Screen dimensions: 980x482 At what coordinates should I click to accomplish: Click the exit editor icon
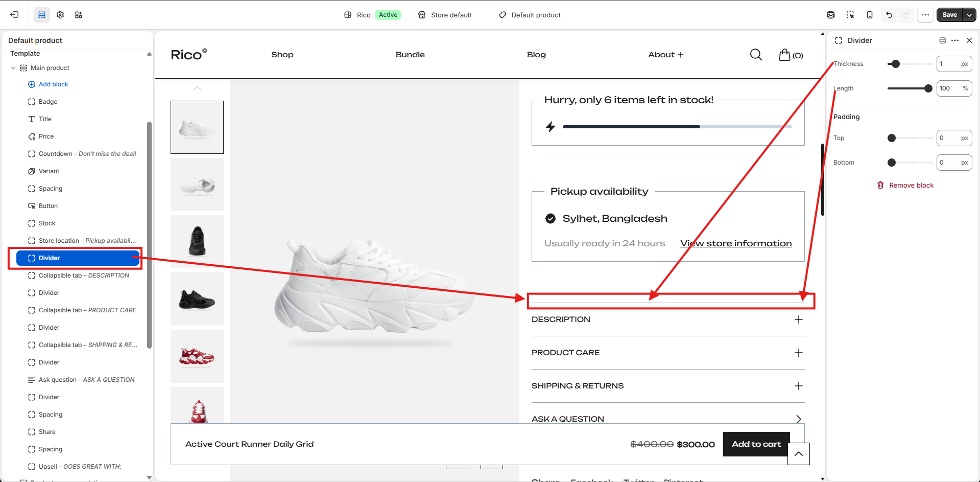(x=14, y=15)
